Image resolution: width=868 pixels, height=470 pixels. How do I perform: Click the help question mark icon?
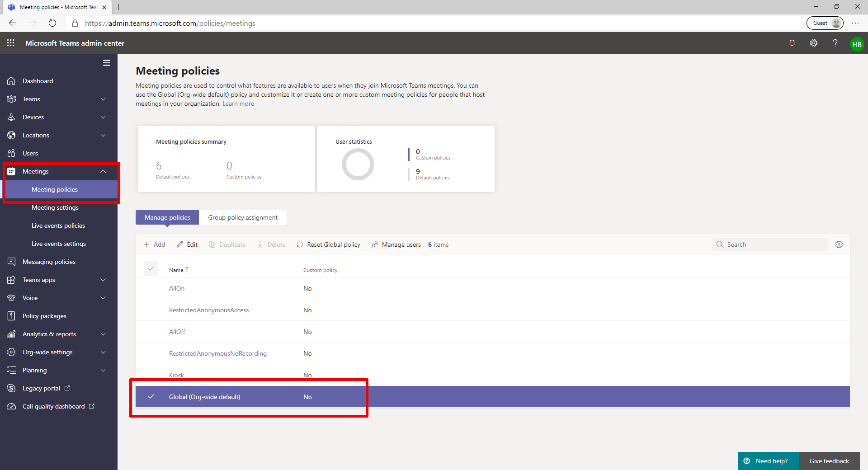(x=835, y=43)
